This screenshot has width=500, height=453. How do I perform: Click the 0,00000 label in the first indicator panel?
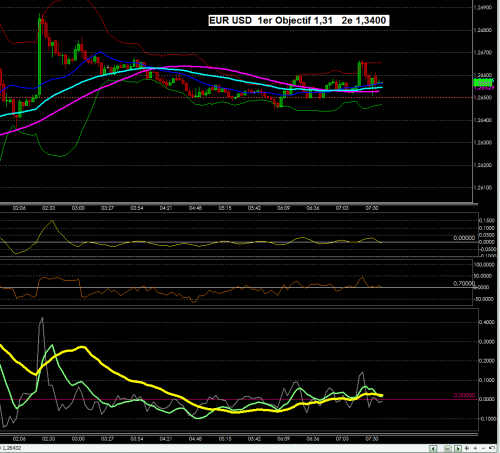coord(464,238)
